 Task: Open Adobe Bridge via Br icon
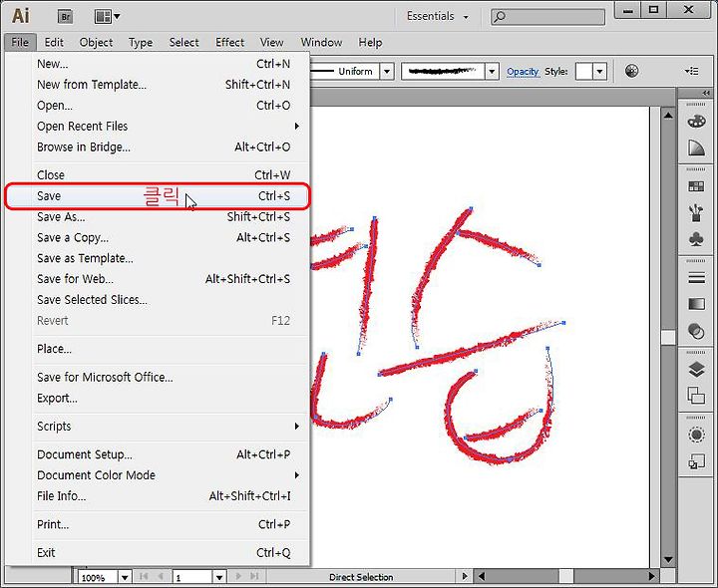66,17
